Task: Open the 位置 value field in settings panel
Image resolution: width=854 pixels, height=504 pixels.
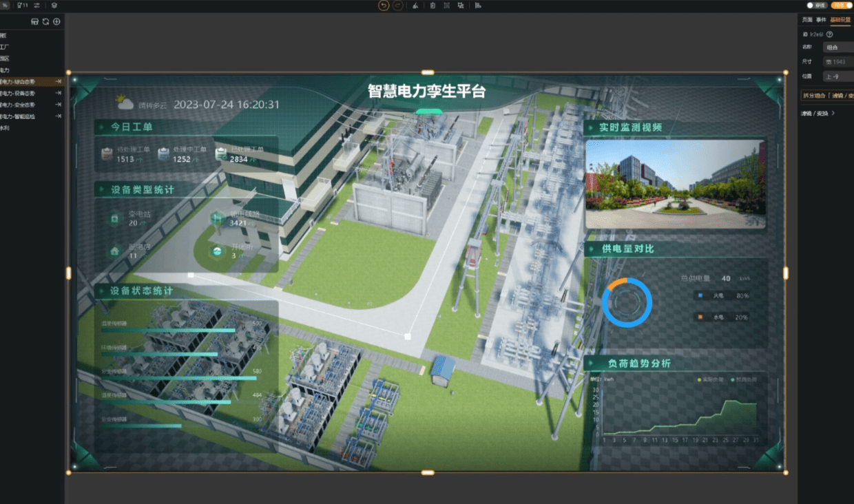Action: pyautogui.click(x=837, y=76)
